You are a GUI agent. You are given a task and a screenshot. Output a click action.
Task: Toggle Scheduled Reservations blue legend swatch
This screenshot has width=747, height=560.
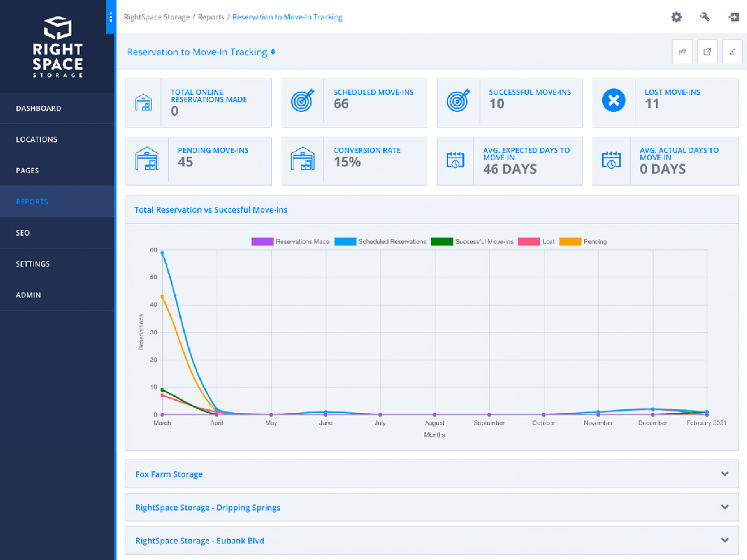[x=345, y=241]
